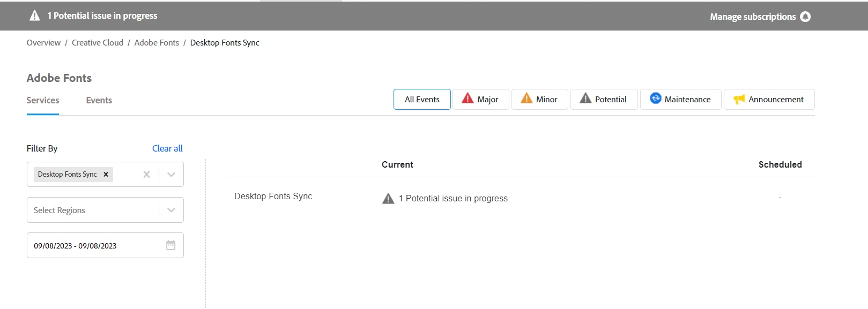Go to Overview breadcrumb

pos(43,43)
